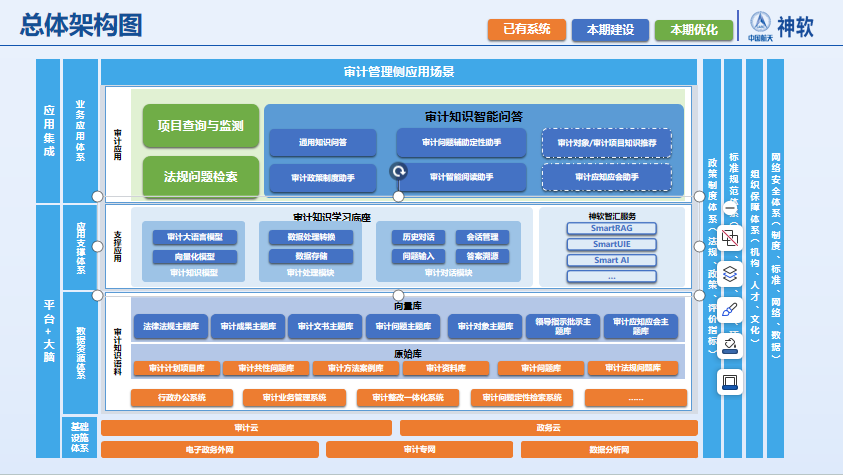
Task: Select the 审计问题主题库 box
Action: [403, 326]
